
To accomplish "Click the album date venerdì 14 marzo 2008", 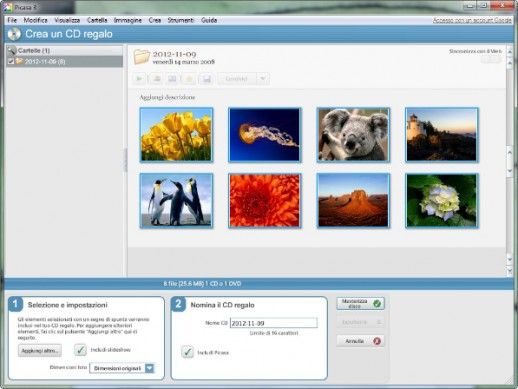I will pos(184,62).
